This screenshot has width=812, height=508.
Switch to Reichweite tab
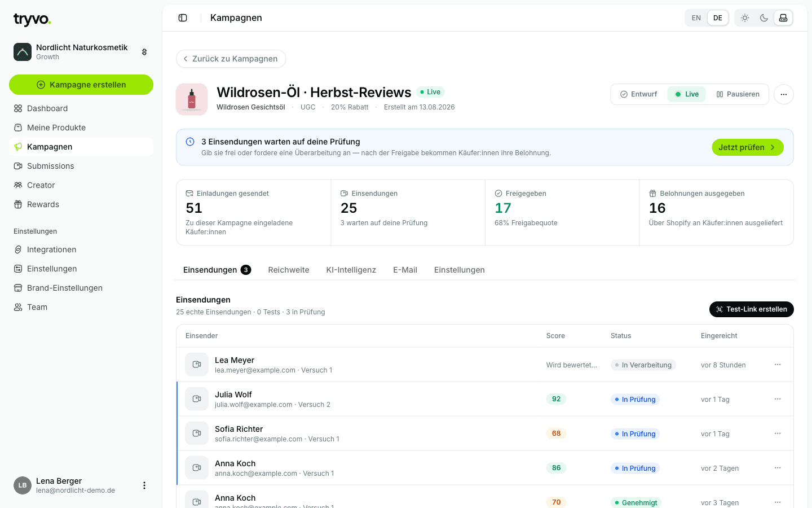[x=289, y=270]
